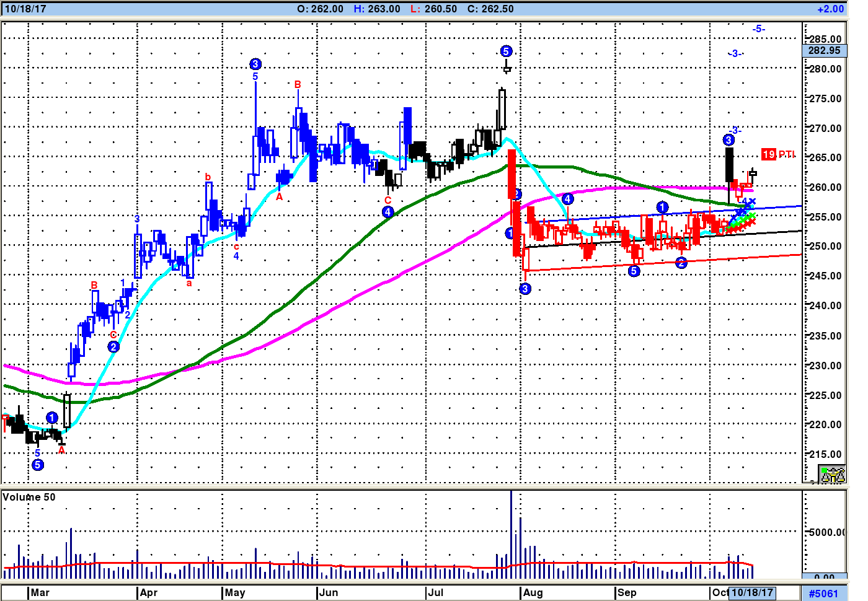Click the 10/18/17 date in the header bar
This screenshot has height=601, width=868.
[x=25, y=9]
